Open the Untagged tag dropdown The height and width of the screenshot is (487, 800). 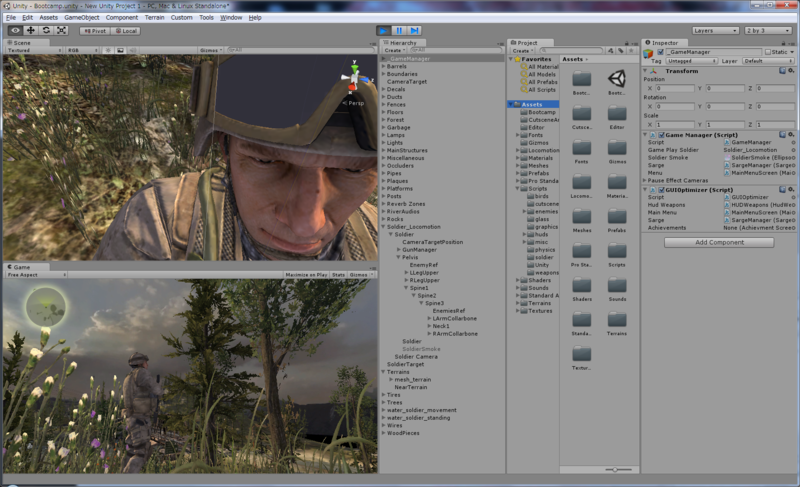[x=692, y=61]
